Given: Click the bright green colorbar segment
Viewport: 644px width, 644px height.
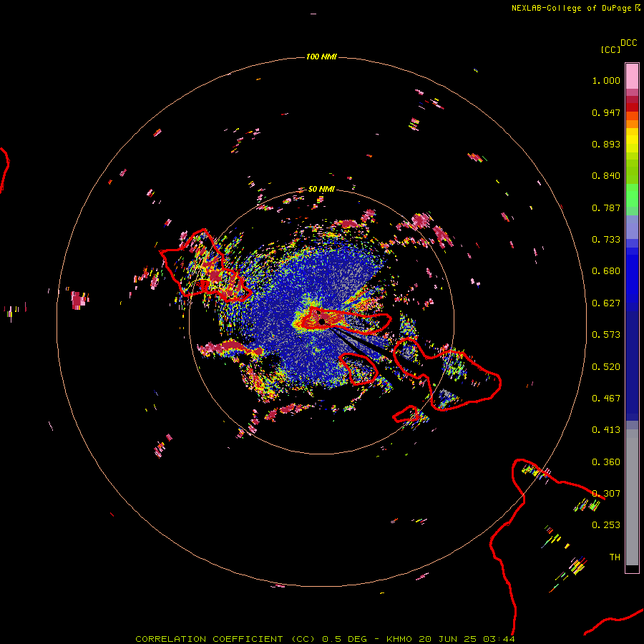Looking at the screenshot, I should pyautogui.click(x=632, y=195).
